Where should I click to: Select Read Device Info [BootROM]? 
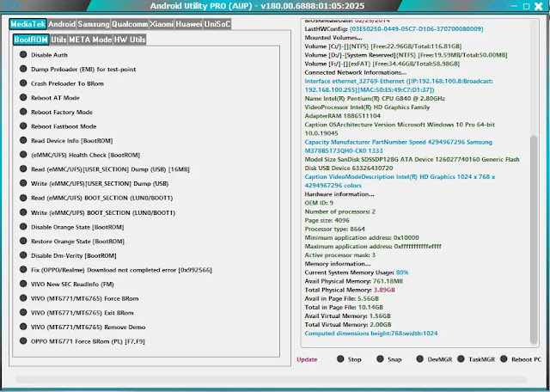(x=66, y=140)
